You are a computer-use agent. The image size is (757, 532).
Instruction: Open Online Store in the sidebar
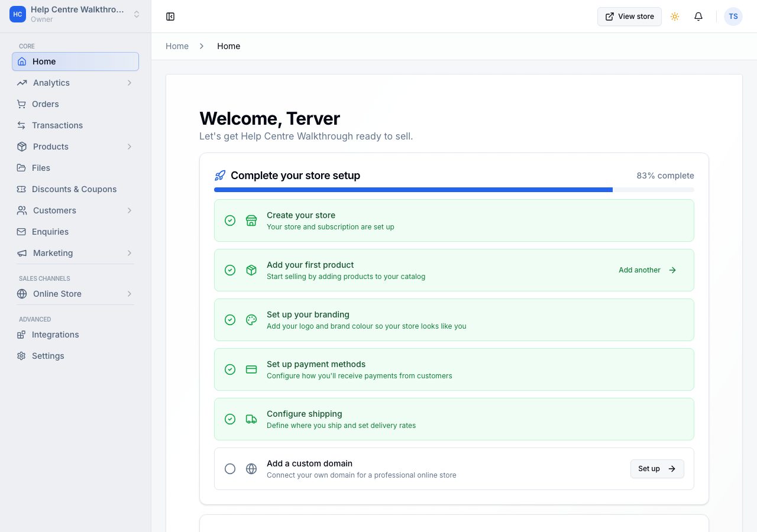[x=75, y=294]
